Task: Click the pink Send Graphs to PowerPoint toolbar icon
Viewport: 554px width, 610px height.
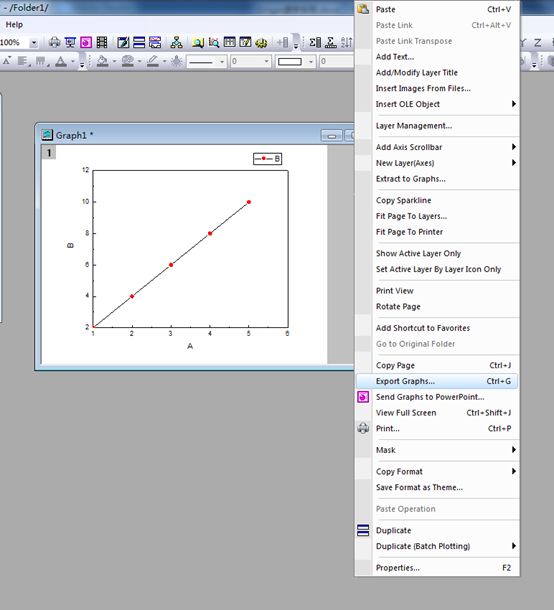Action: click(86, 42)
